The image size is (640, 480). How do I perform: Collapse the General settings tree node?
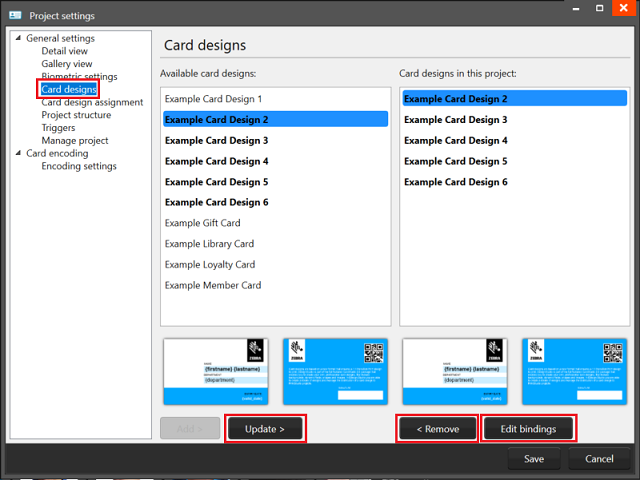coord(18,39)
